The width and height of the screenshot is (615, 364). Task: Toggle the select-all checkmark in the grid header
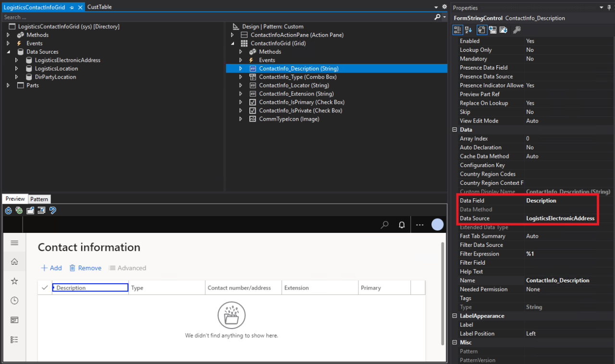45,287
